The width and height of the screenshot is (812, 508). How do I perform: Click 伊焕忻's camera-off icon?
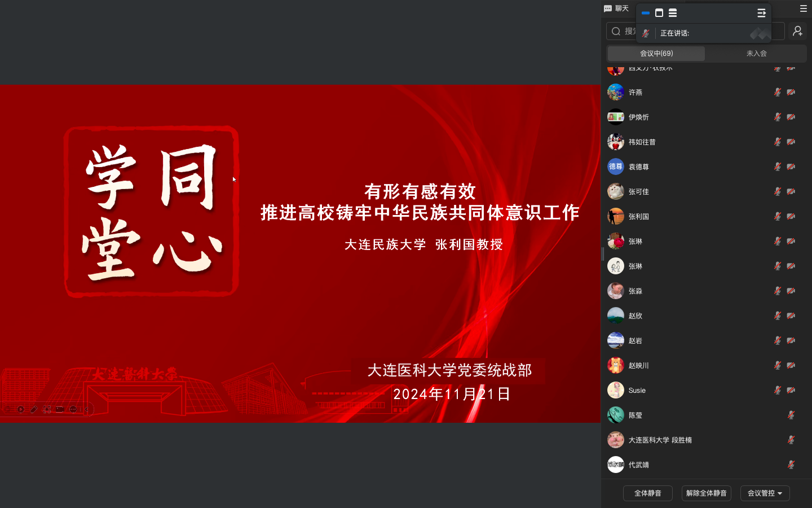point(791,117)
